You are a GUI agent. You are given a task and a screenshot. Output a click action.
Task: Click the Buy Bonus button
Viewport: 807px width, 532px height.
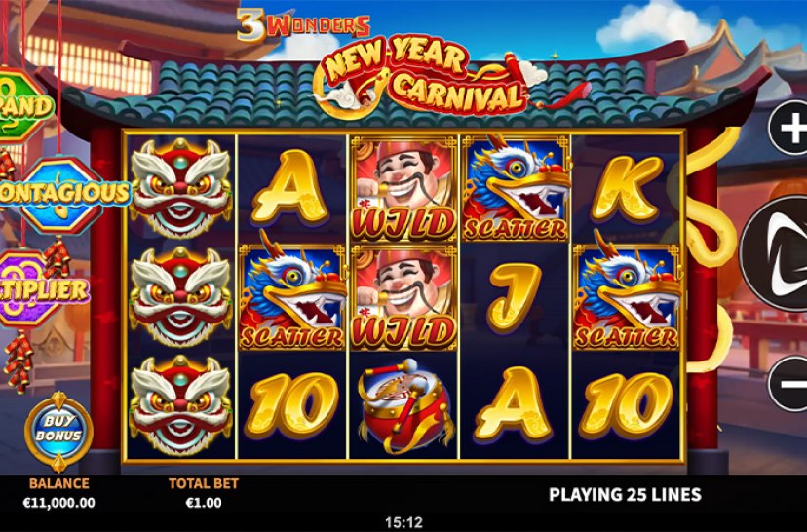click(x=58, y=430)
